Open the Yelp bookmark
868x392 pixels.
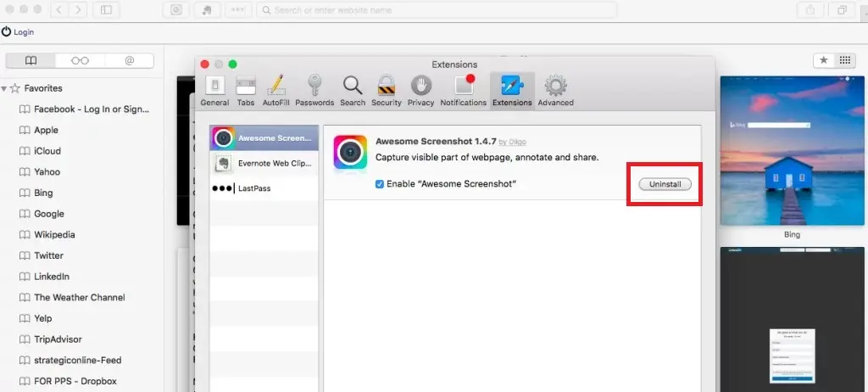click(x=35, y=318)
